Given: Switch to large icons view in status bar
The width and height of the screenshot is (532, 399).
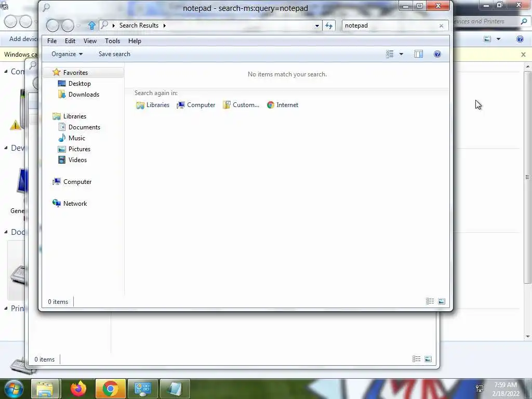Looking at the screenshot, I should (442, 301).
